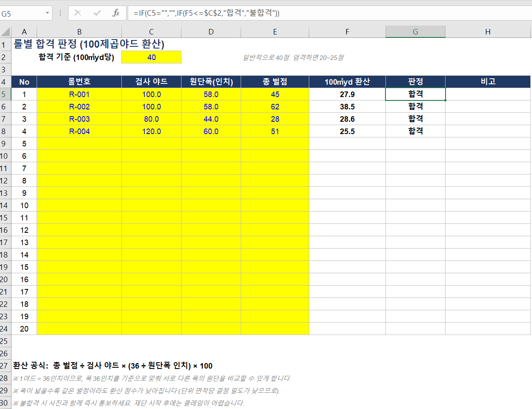Click the '총 벌점' header cell
This screenshot has height=409, width=532.
[x=275, y=82]
